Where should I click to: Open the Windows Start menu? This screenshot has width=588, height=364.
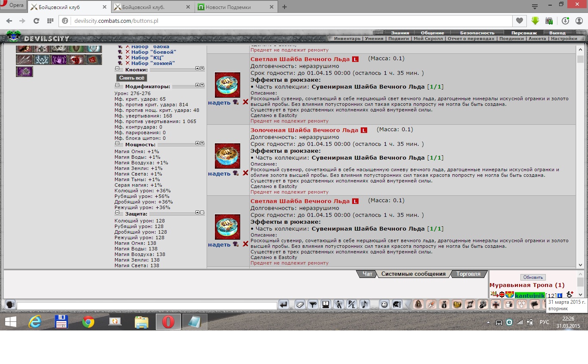(x=10, y=322)
